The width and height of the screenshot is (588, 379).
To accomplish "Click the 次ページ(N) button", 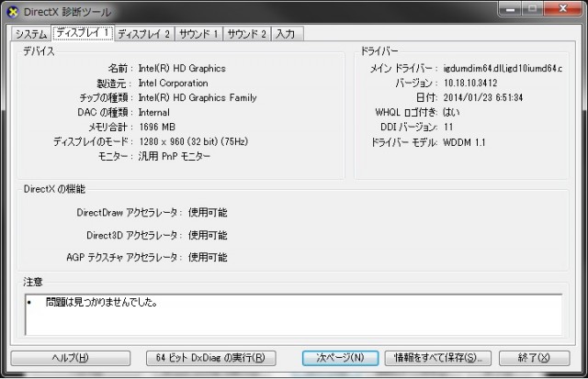I will coord(340,358).
